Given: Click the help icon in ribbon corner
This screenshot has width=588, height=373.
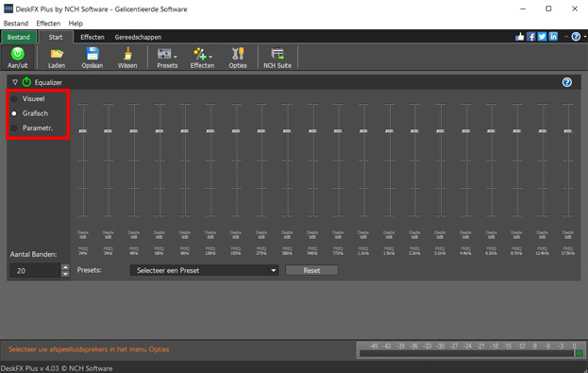Looking at the screenshot, I should [576, 37].
